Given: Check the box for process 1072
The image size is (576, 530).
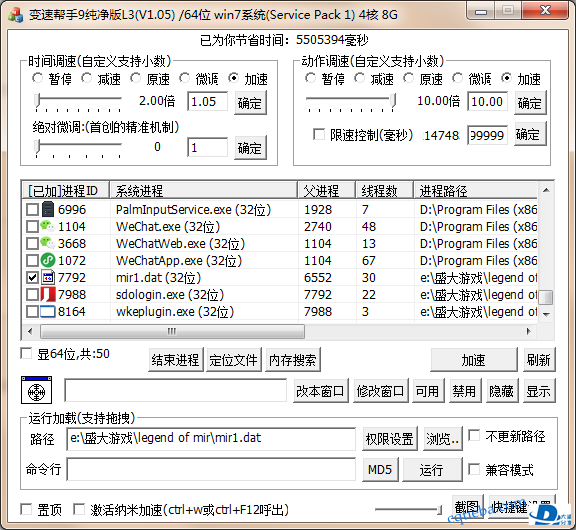Looking at the screenshot, I should (x=32, y=260).
